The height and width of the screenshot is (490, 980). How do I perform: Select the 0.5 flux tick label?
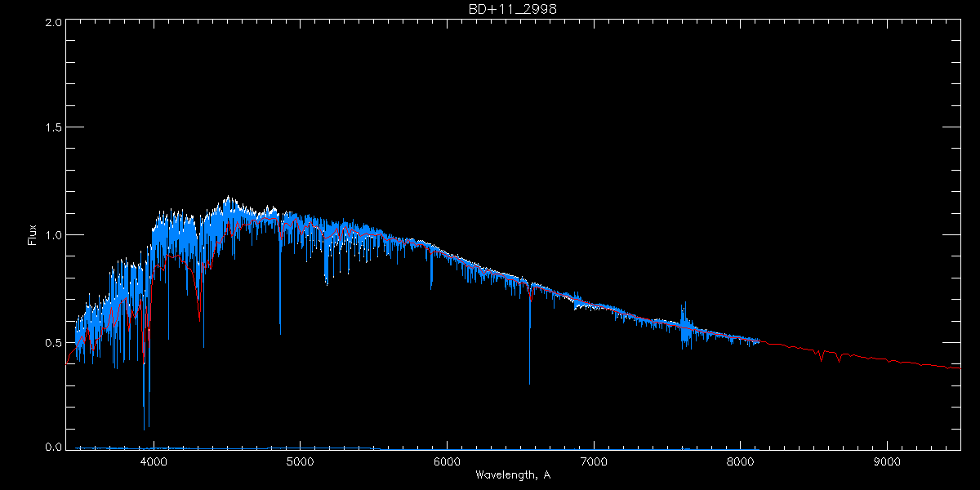pyautogui.click(x=53, y=341)
